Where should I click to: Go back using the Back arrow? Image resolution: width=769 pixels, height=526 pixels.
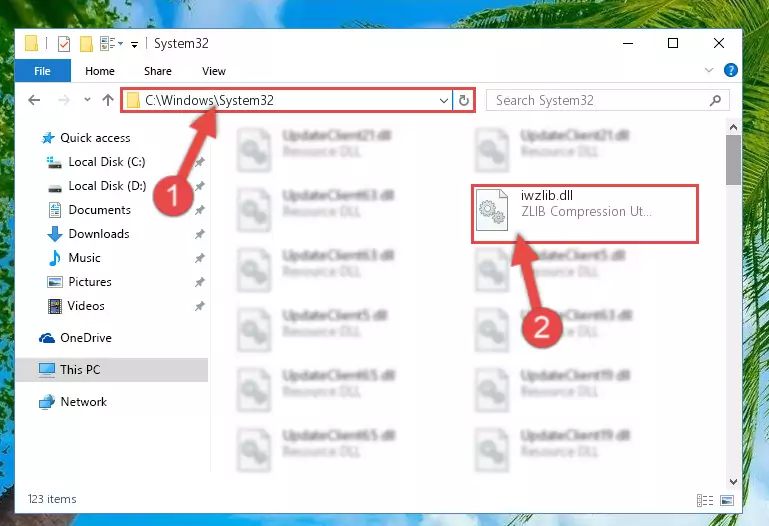(x=34, y=100)
